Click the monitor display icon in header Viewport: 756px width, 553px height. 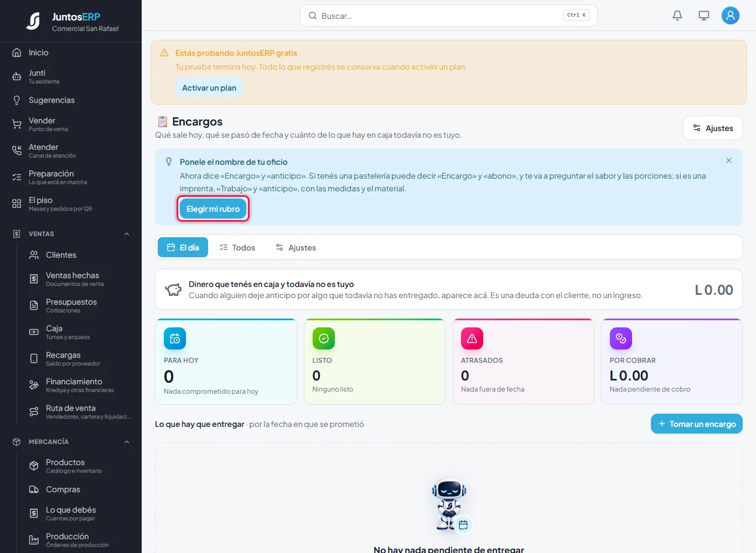pyautogui.click(x=704, y=15)
